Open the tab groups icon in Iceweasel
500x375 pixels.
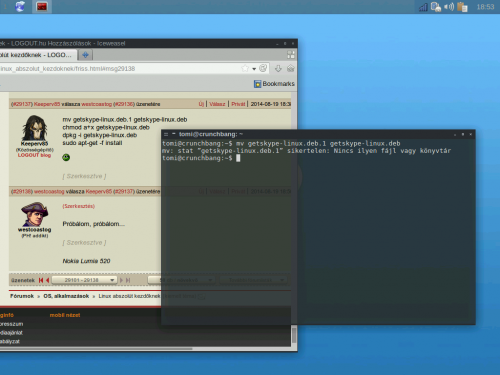[x=291, y=55]
